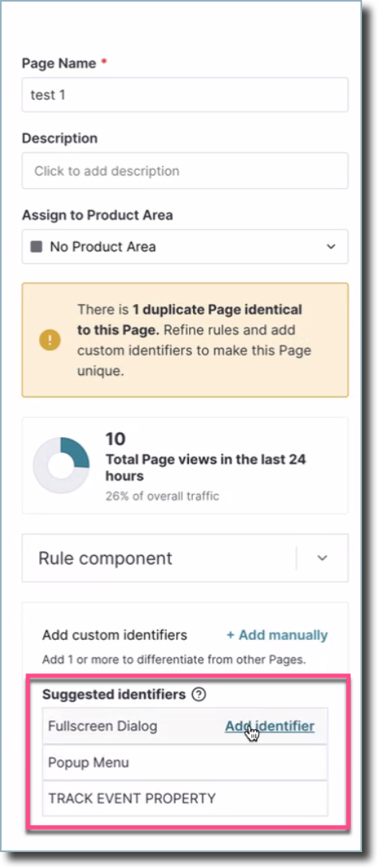Click the gray Product Area square icon
The image size is (378, 868).
[36, 247]
